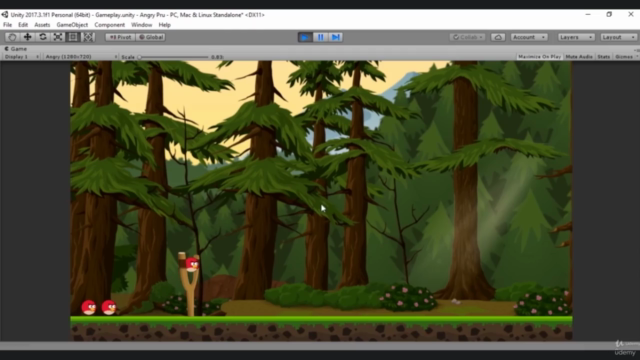
Task: Open the Layers dropdown
Action: point(576,37)
